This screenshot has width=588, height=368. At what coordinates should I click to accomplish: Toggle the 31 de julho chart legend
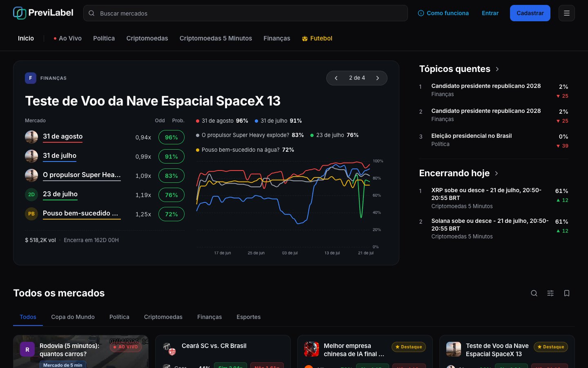click(278, 121)
